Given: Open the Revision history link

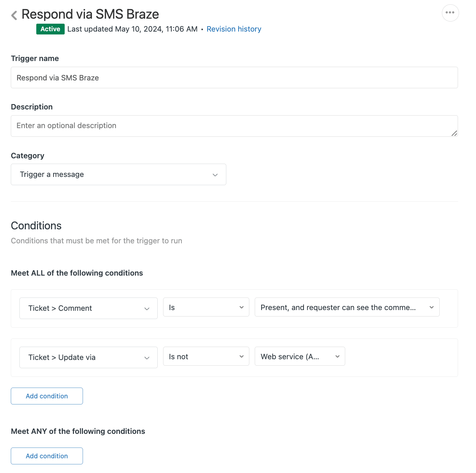Looking at the screenshot, I should point(234,29).
